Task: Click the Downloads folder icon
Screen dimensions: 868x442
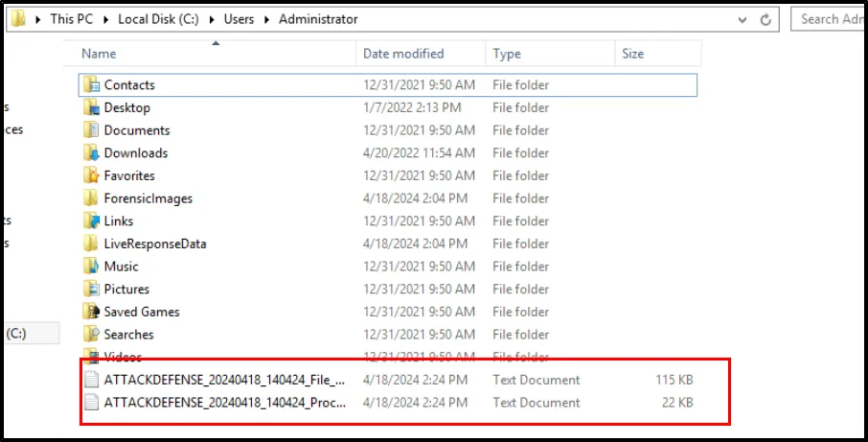Action: point(91,153)
